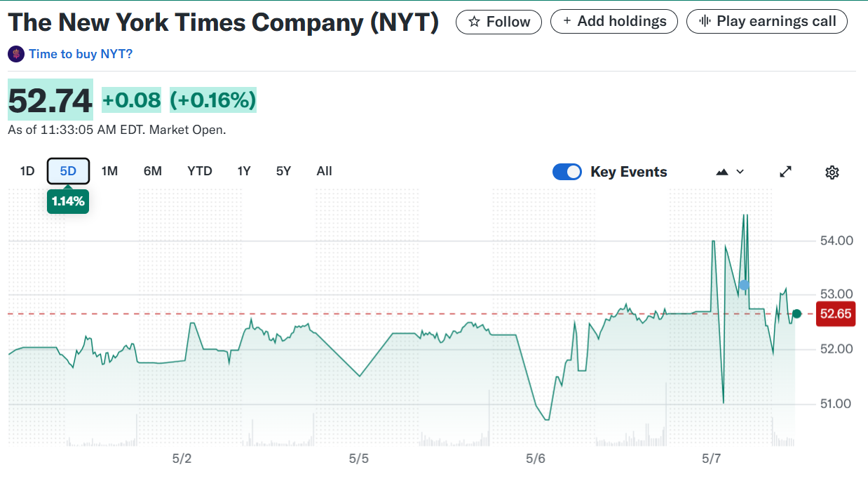Image resolution: width=868 pixels, height=488 pixels.
Task: Click the blue key event dot on chart
Action: pos(744,285)
